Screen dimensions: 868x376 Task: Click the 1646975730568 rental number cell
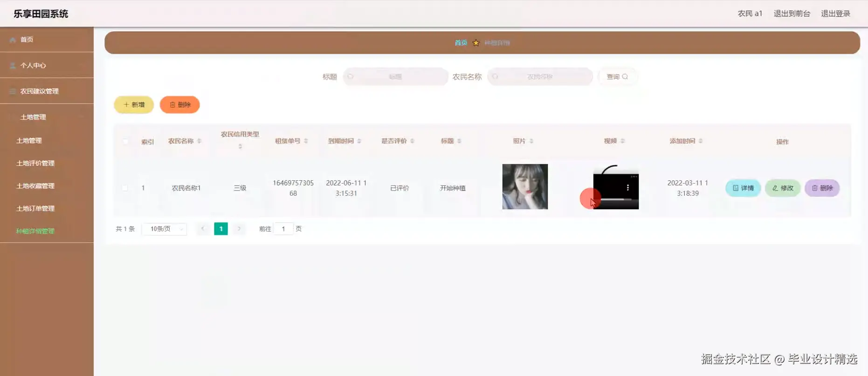[x=293, y=188]
